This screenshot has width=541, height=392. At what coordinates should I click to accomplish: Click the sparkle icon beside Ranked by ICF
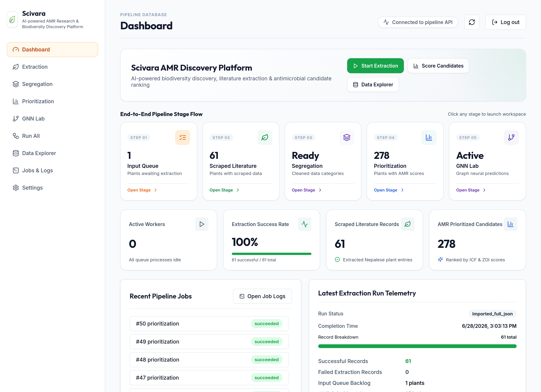(440, 259)
